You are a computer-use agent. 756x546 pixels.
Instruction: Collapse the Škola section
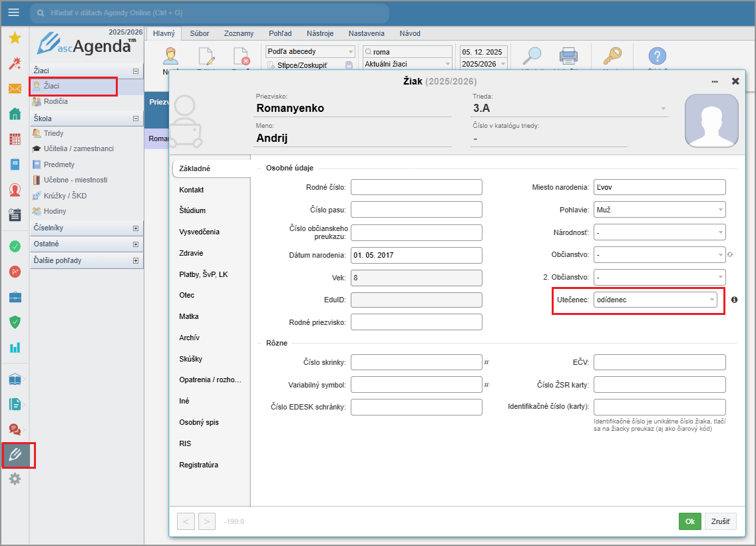(x=136, y=119)
